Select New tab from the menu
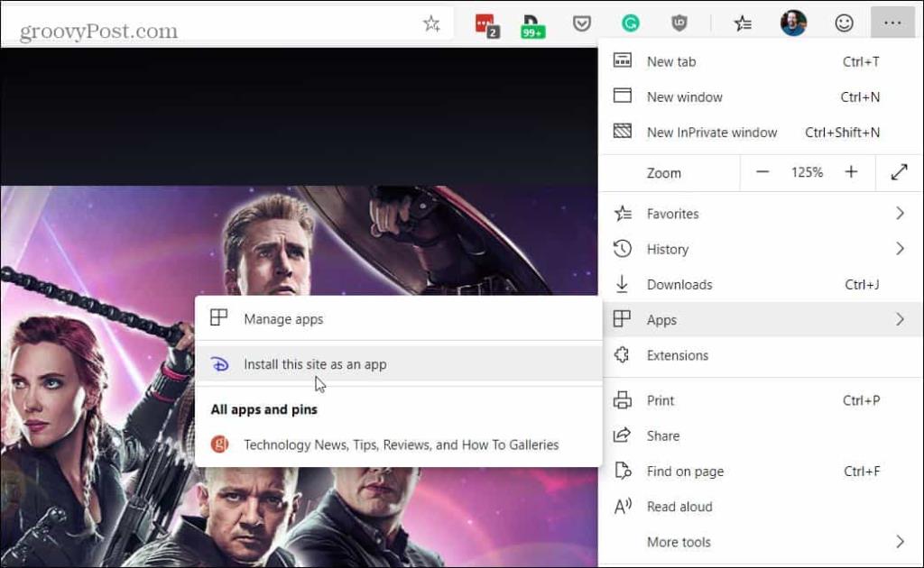 coord(761,61)
